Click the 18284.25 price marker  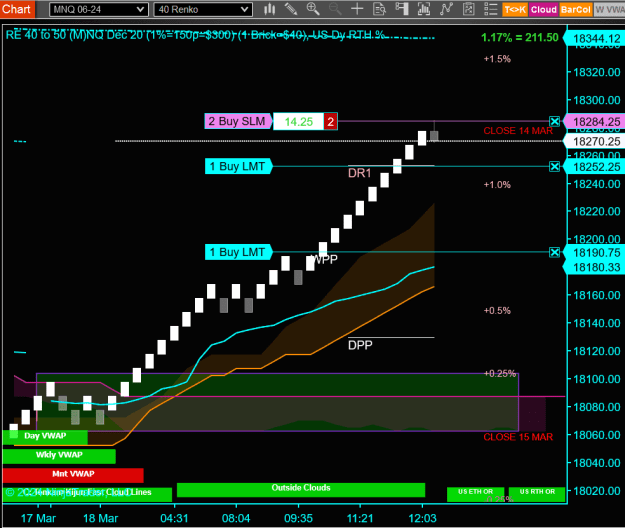(595, 122)
